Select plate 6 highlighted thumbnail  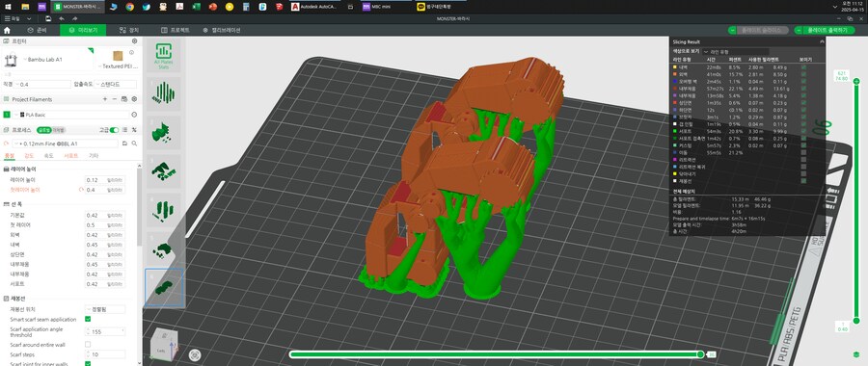[164, 287]
